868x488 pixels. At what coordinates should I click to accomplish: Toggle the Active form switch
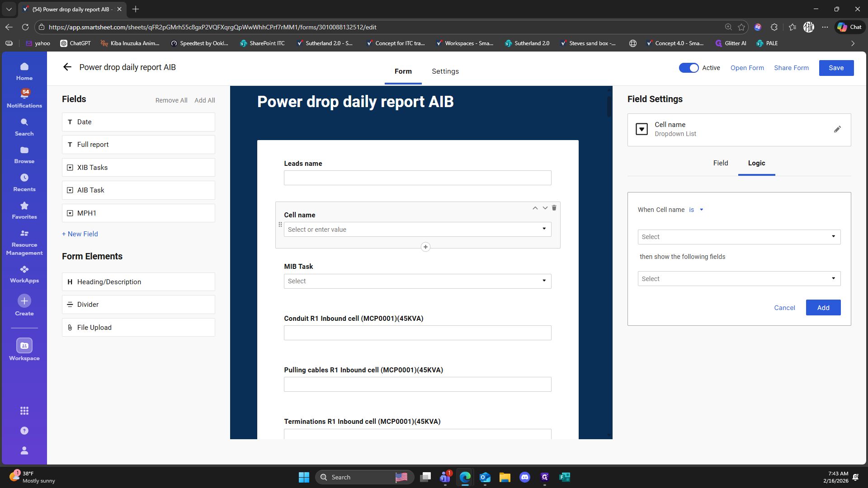(x=689, y=68)
